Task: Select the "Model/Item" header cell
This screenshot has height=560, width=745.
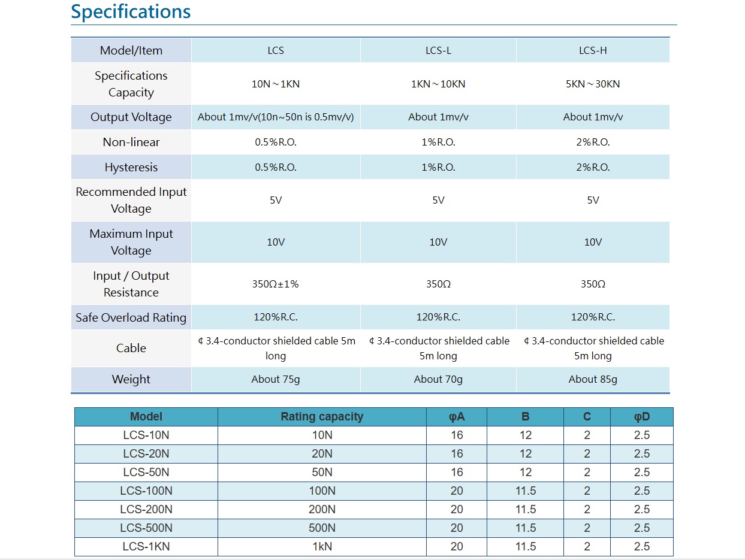Action: click(131, 50)
